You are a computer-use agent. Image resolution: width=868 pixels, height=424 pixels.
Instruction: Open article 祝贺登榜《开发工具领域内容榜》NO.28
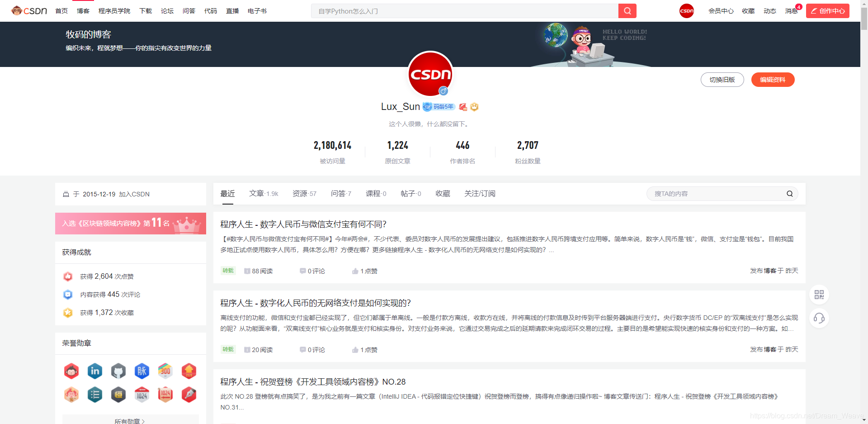coord(313,382)
